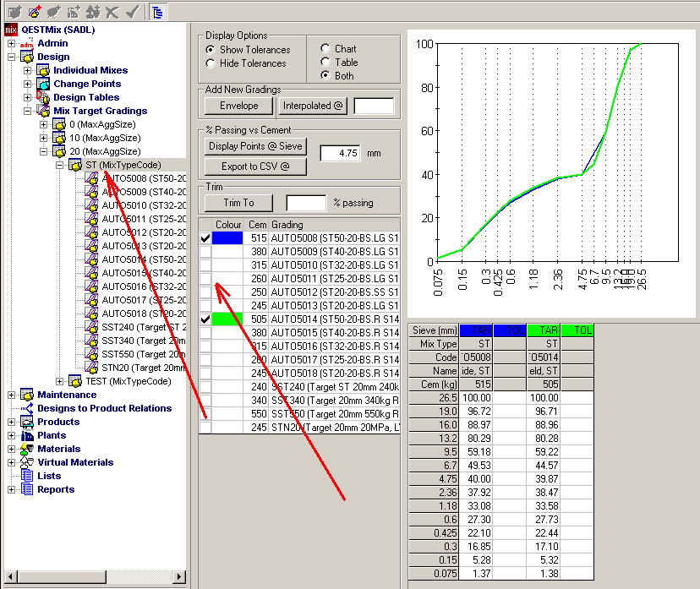Expand the Maintenance tree node
This screenshot has height=589, width=700.
[11, 395]
